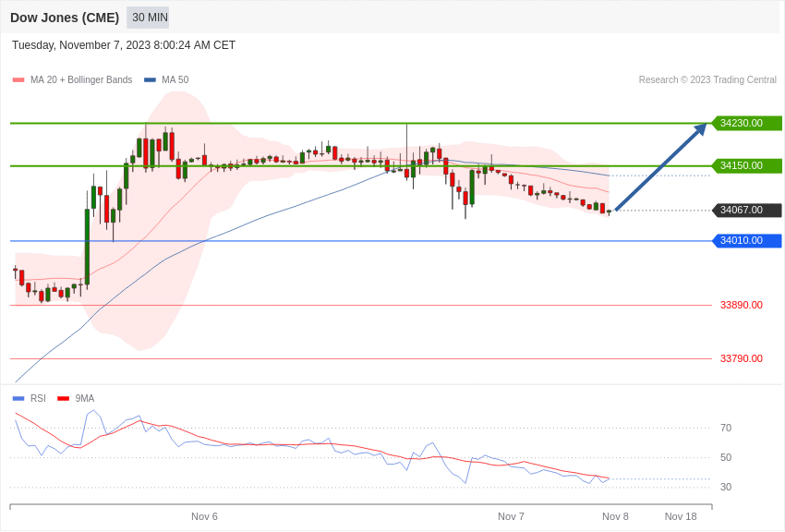The image size is (785, 532).
Task: Click the Nov 18 date axis label
Action: click(x=681, y=517)
